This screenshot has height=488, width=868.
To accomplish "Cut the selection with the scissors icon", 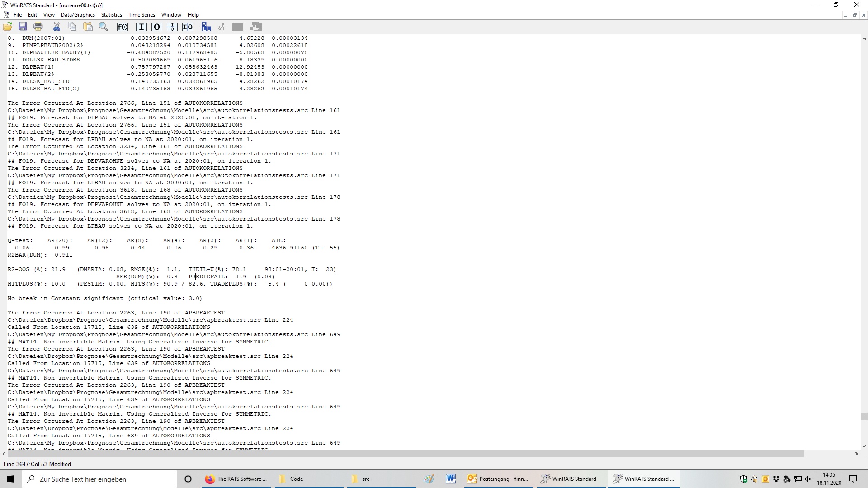I will click(57, 27).
